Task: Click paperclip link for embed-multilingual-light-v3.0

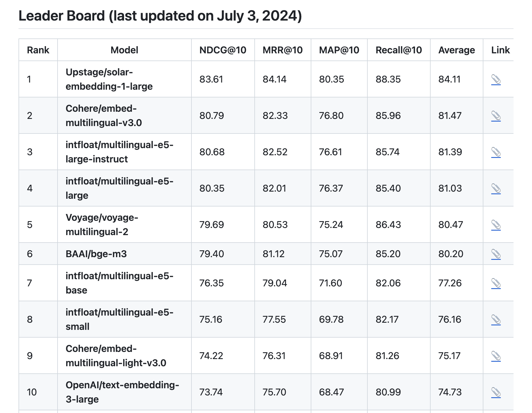Action: coord(496,356)
